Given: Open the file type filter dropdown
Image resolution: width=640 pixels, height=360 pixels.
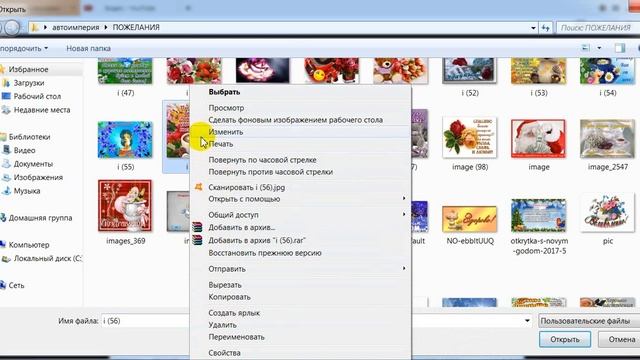Looking at the screenshot, I should 589,321.
